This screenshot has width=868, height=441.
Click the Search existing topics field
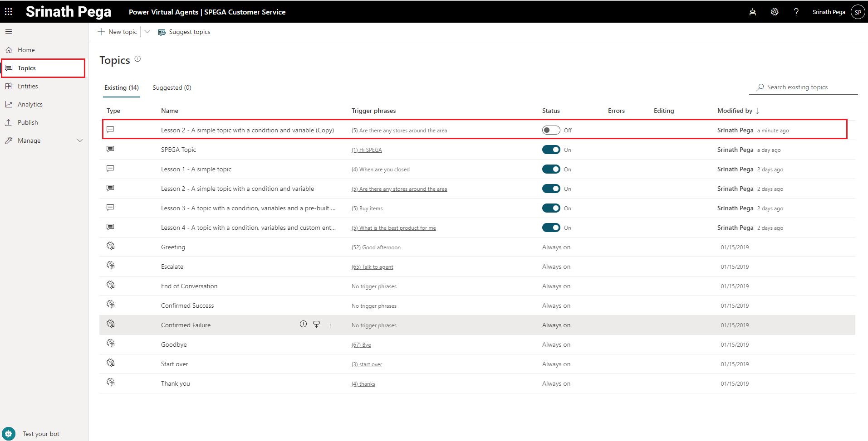point(806,87)
